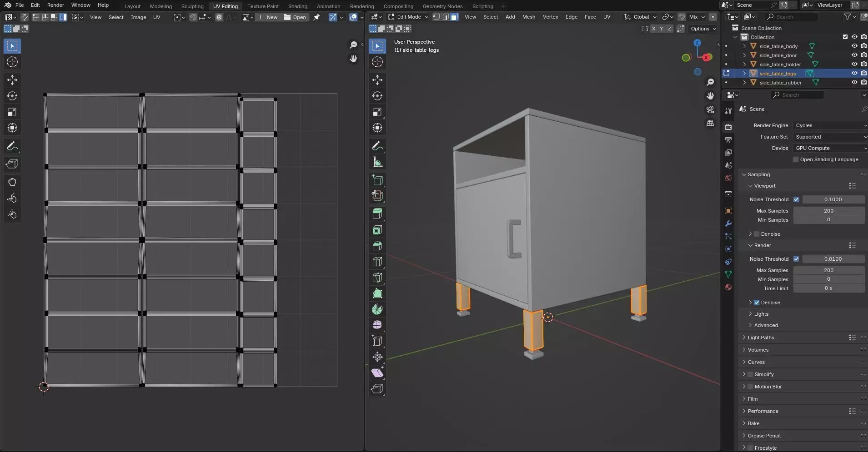Viewport: 868px width, 452px height.
Task: Select the Rip Region tool
Action: pyautogui.click(x=377, y=389)
